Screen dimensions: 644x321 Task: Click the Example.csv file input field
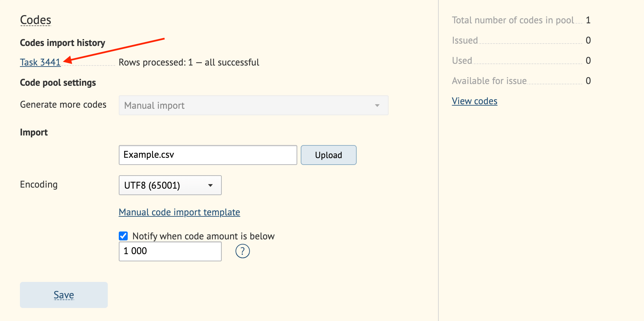click(208, 155)
